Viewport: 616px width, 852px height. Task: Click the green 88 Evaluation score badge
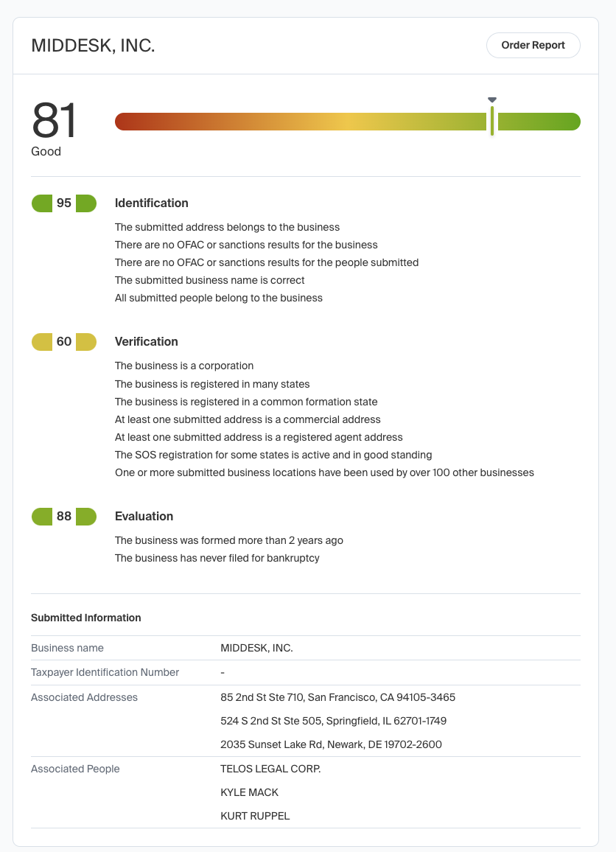coord(64,517)
